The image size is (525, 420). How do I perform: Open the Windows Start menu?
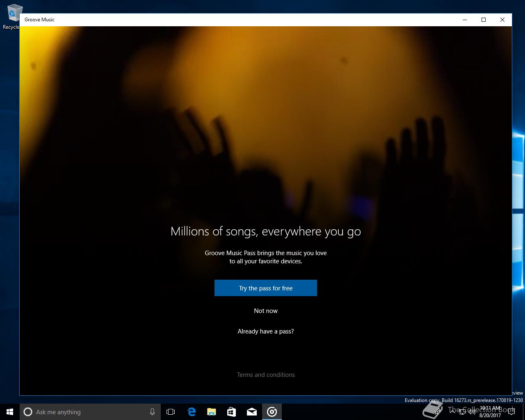(x=10, y=412)
